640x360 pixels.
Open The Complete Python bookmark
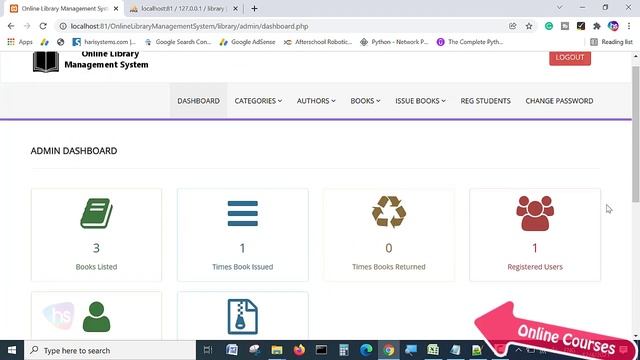[x=470, y=42]
